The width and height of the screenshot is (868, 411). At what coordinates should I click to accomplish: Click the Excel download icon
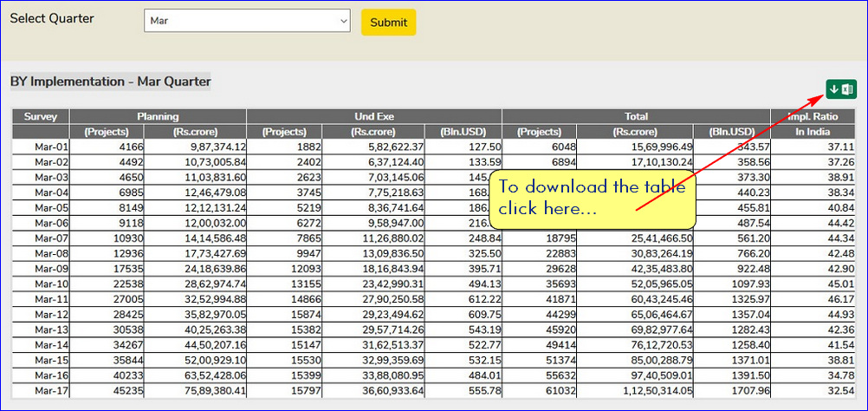point(840,88)
